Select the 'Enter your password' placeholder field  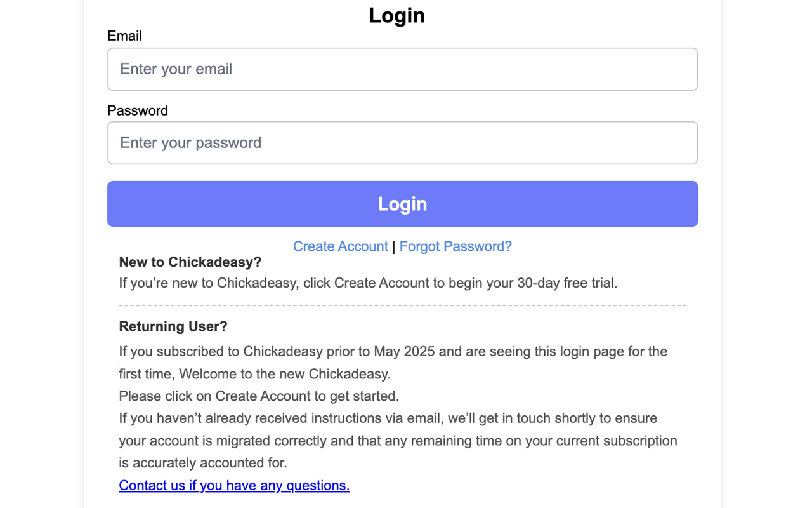403,142
